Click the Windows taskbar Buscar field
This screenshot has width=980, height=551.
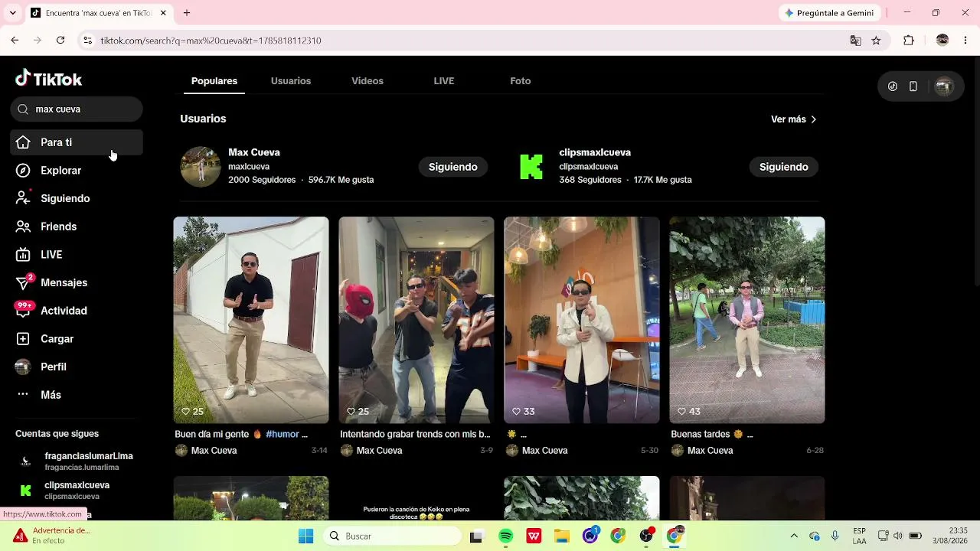tap(393, 536)
